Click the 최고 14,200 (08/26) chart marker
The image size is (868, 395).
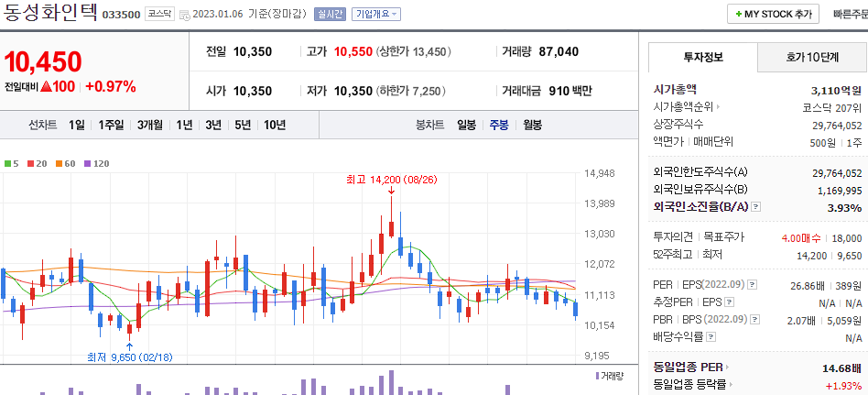[391, 180]
